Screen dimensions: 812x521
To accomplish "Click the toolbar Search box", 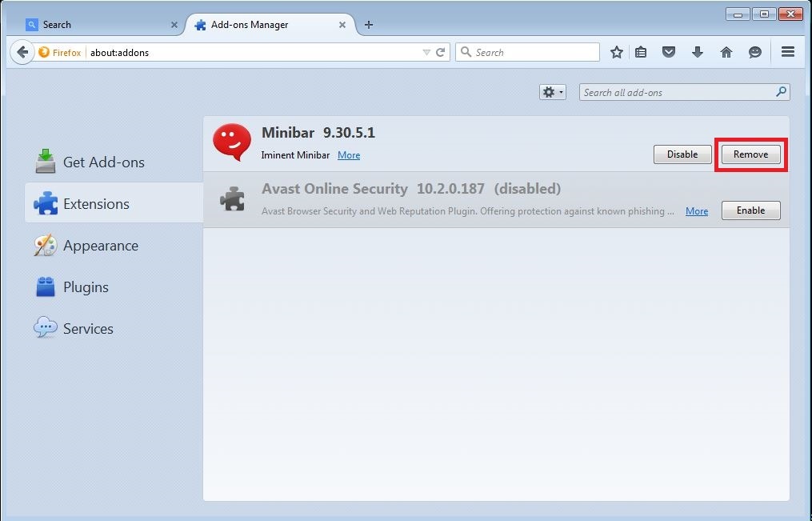I will click(527, 52).
